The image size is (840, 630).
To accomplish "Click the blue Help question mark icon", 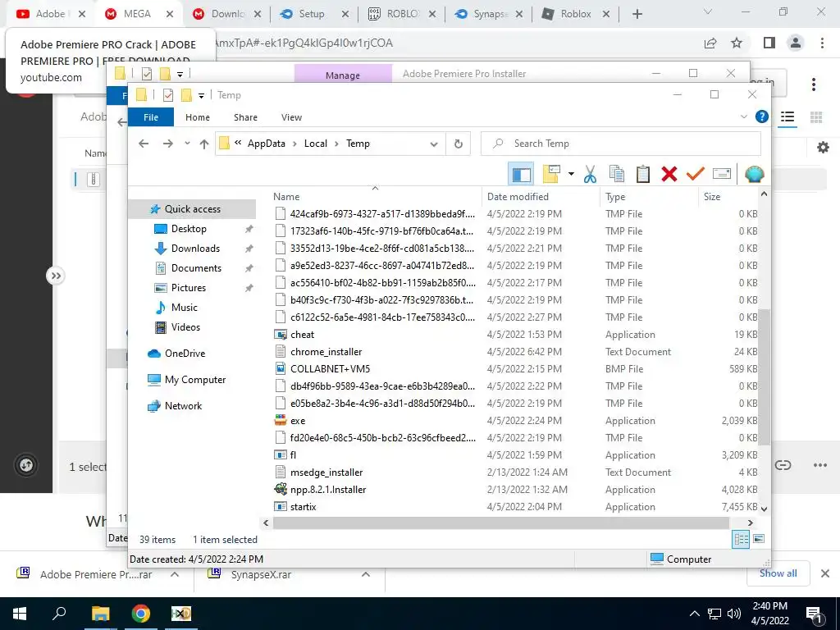I will (x=762, y=116).
